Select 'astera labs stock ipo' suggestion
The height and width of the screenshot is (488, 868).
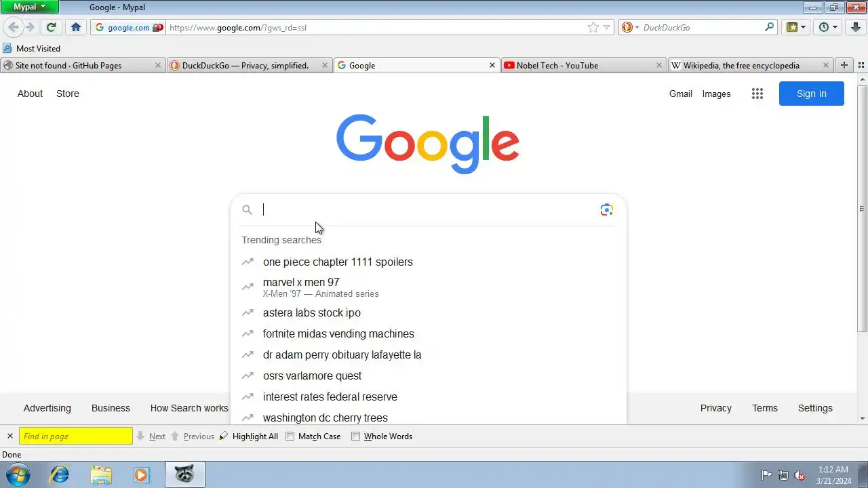[x=428, y=312]
